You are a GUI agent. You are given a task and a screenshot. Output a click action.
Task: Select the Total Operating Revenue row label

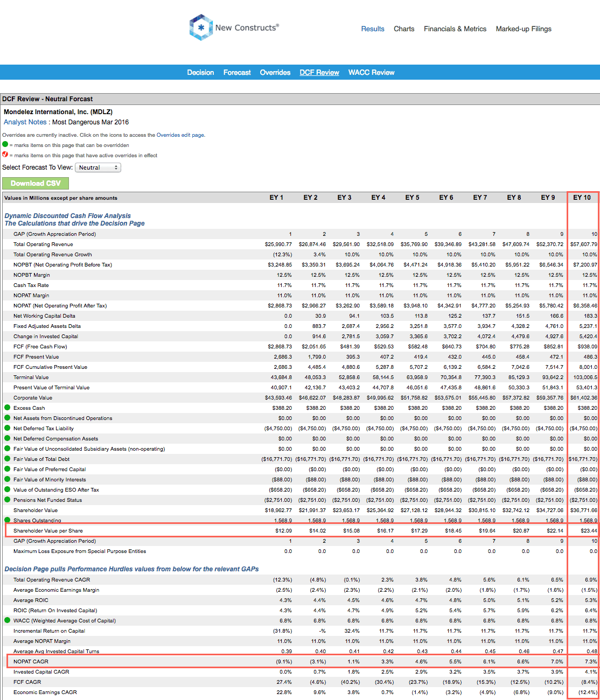[x=43, y=244]
